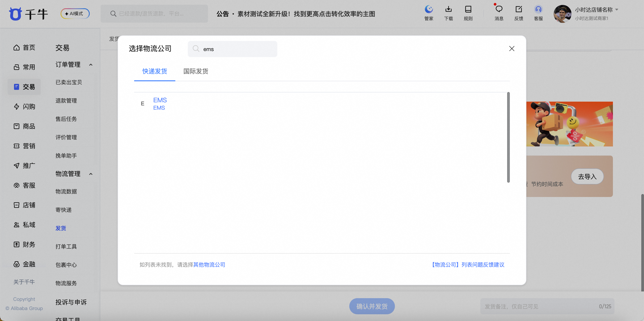Image resolution: width=644 pixels, height=321 pixels.
Task: Open 金融 in the sidebar
Action: coord(24,264)
